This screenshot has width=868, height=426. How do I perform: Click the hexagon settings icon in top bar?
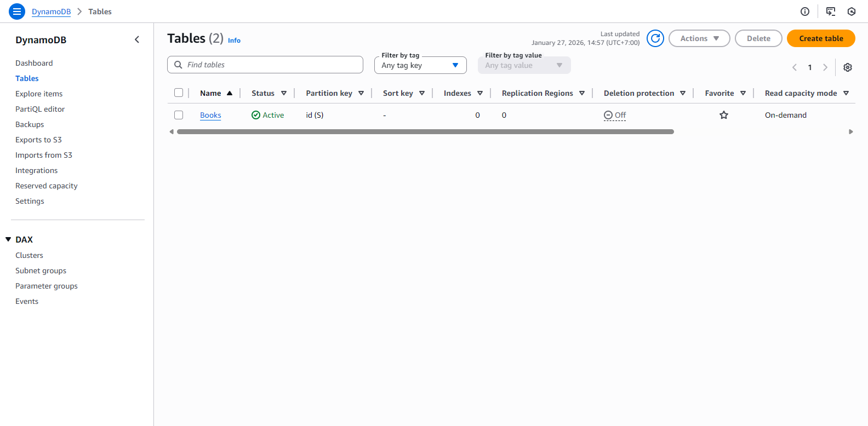pyautogui.click(x=852, y=11)
